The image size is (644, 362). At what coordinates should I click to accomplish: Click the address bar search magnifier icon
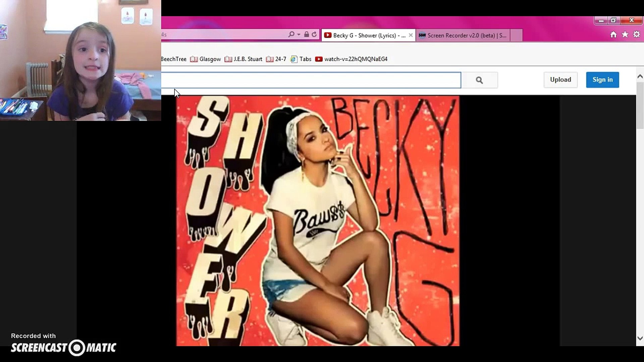pyautogui.click(x=291, y=35)
